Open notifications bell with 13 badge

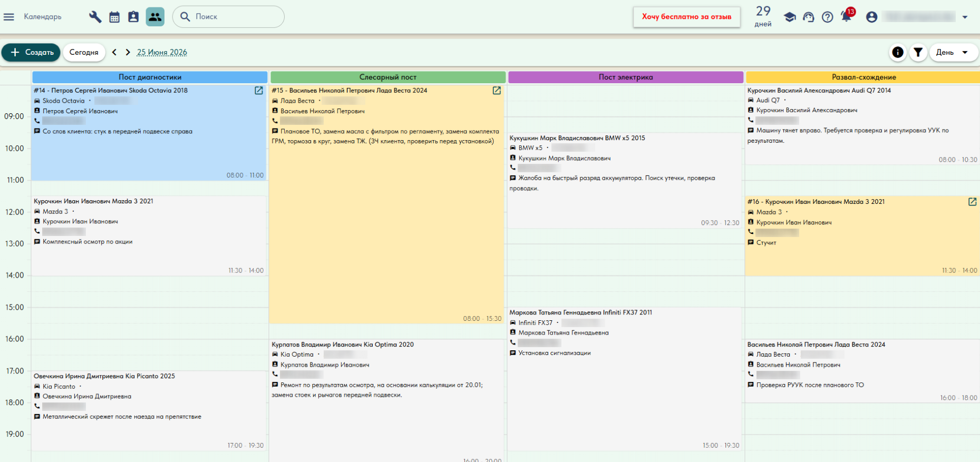[x=847, y=16]
